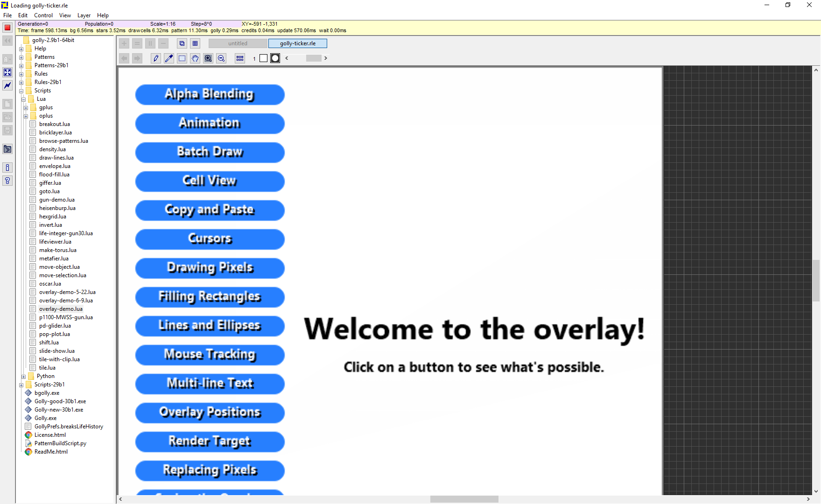Screen dimensions: 821x504
Task: Expand the Rules folder
Action: click(21, 74)
